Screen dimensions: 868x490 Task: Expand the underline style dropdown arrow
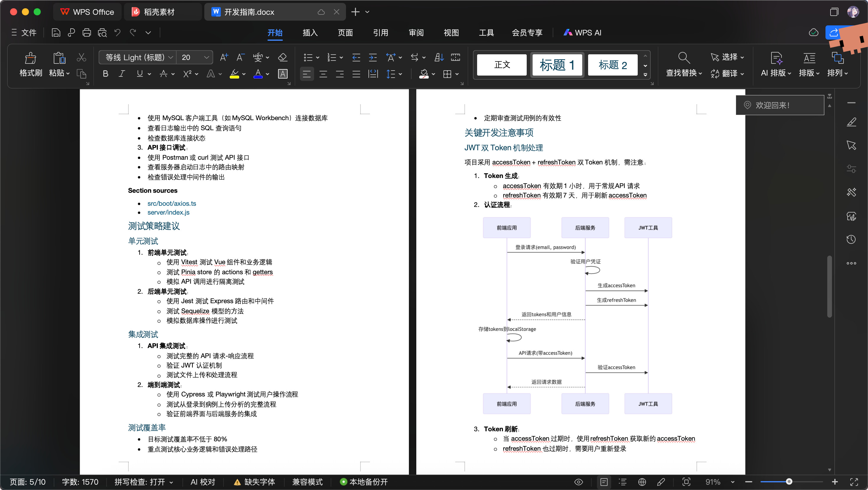point(149,74)
